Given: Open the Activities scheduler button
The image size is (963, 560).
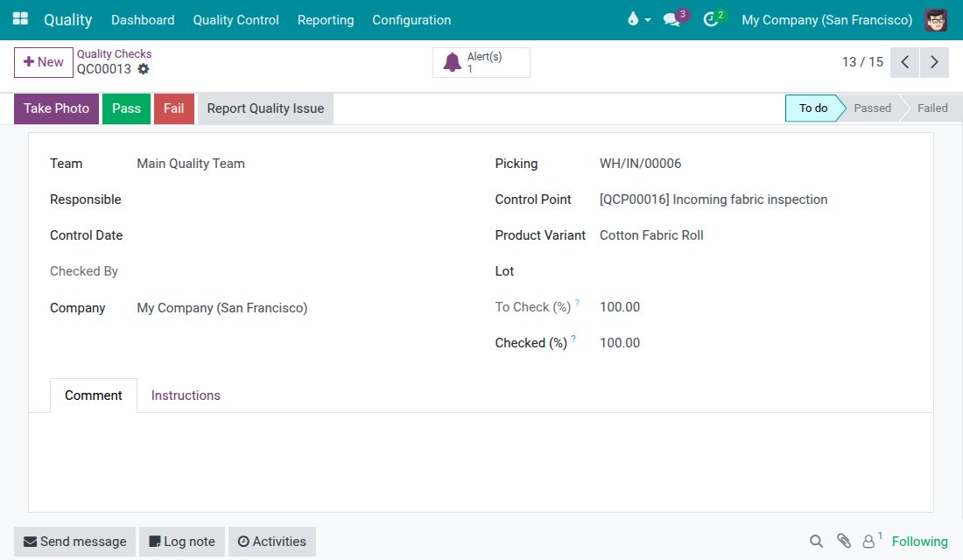Looking at the screenshot, I should (272, 542).
